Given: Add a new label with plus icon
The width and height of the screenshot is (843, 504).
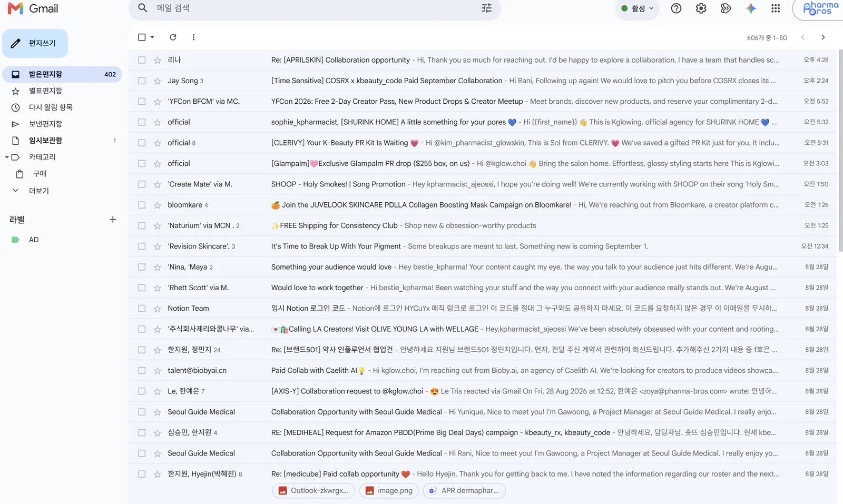Looking at the screenshot, I should [113, 220].
